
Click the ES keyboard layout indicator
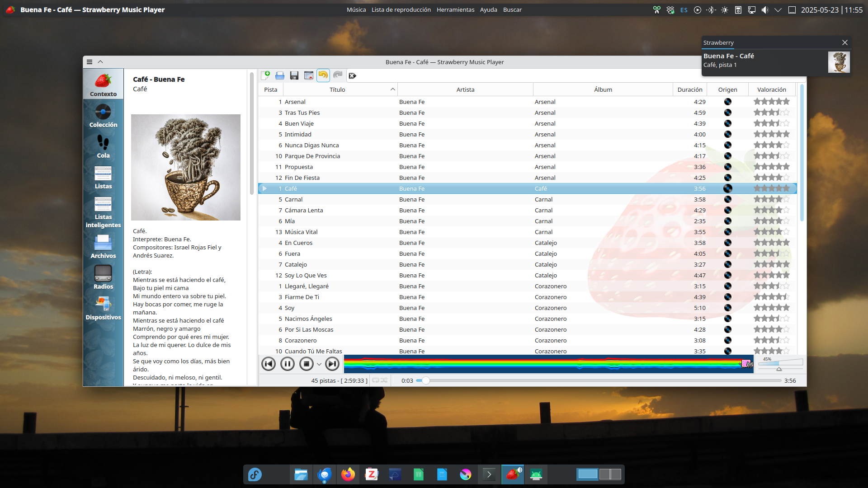click(684, 10)
